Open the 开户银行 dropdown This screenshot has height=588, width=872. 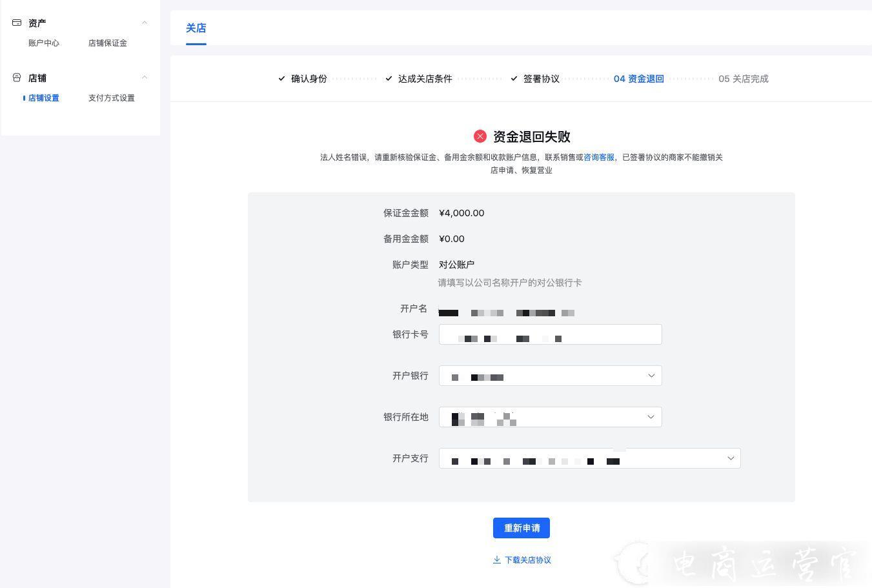coord(551,376)
